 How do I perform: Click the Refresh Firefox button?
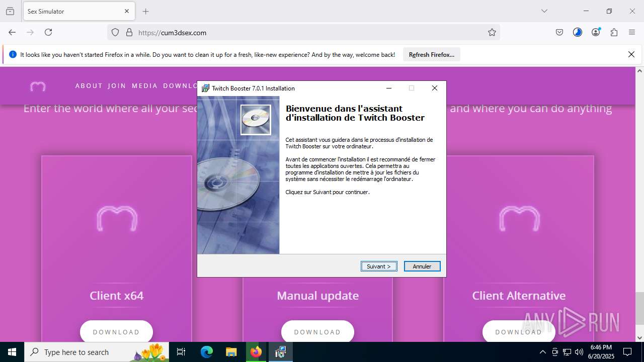tap(432, 55)
